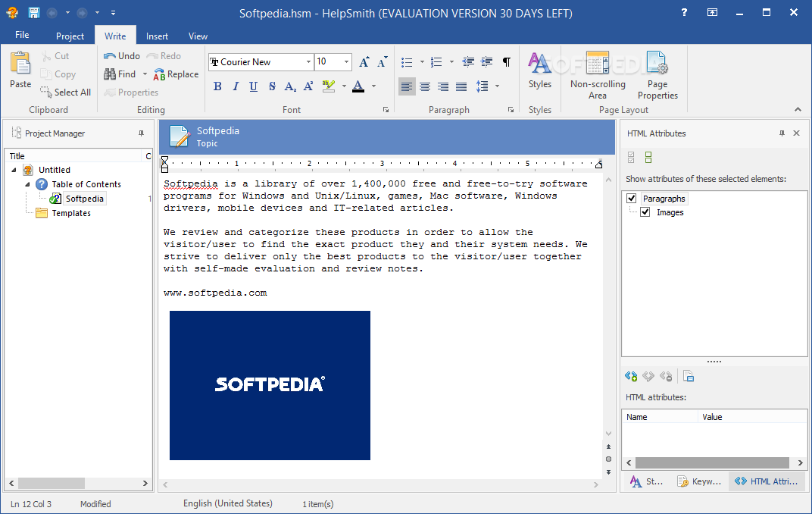Decrease paragraph indent
The height and width of the screenshot is (514, 812).
coord(468,62)
